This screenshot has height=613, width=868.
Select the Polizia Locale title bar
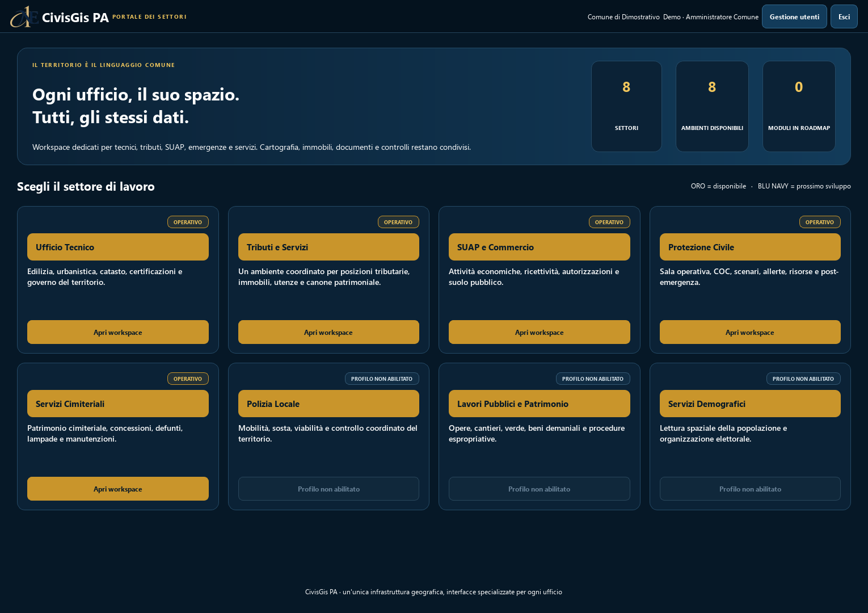click(x=328, y=404)
